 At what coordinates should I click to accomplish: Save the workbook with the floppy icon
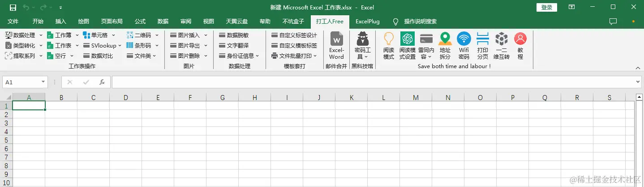(13, 7)
